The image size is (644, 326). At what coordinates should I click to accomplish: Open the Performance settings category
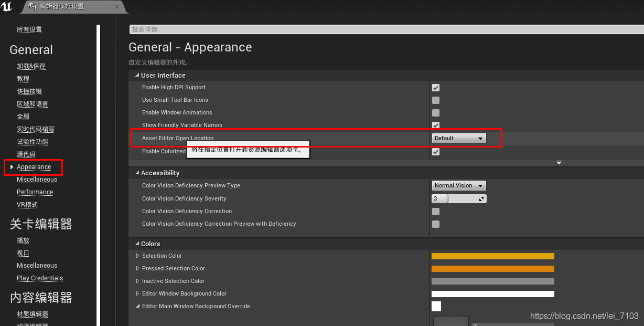tap(35, 192)
